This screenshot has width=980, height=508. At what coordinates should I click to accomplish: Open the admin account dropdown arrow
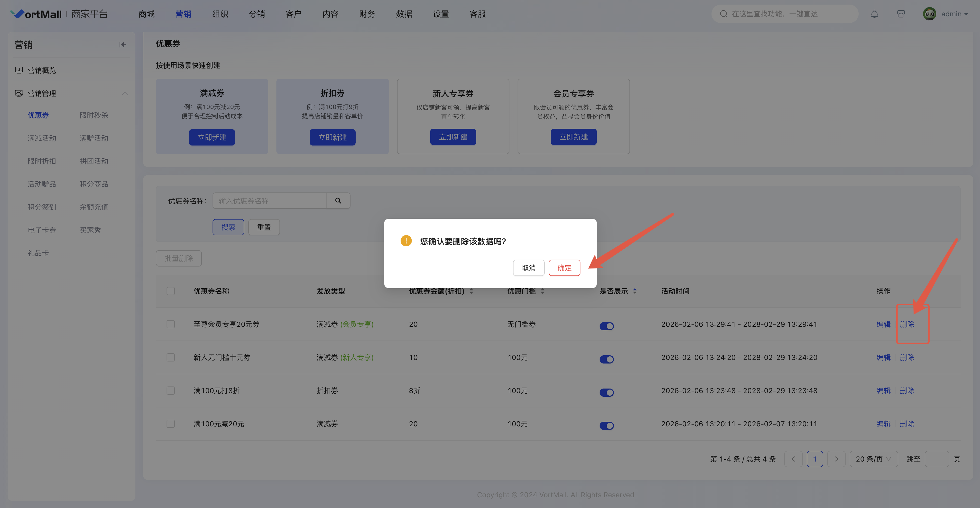(x=966, y=14)
